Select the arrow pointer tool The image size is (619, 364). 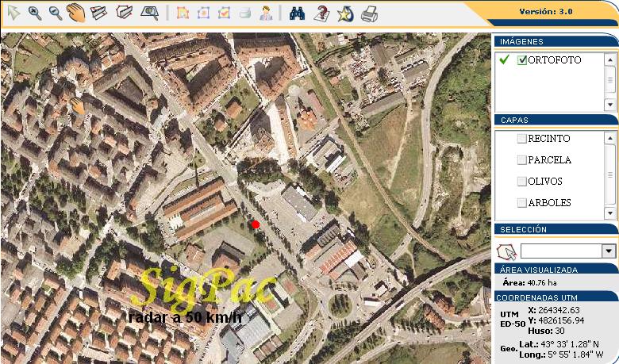coord(13,13)
